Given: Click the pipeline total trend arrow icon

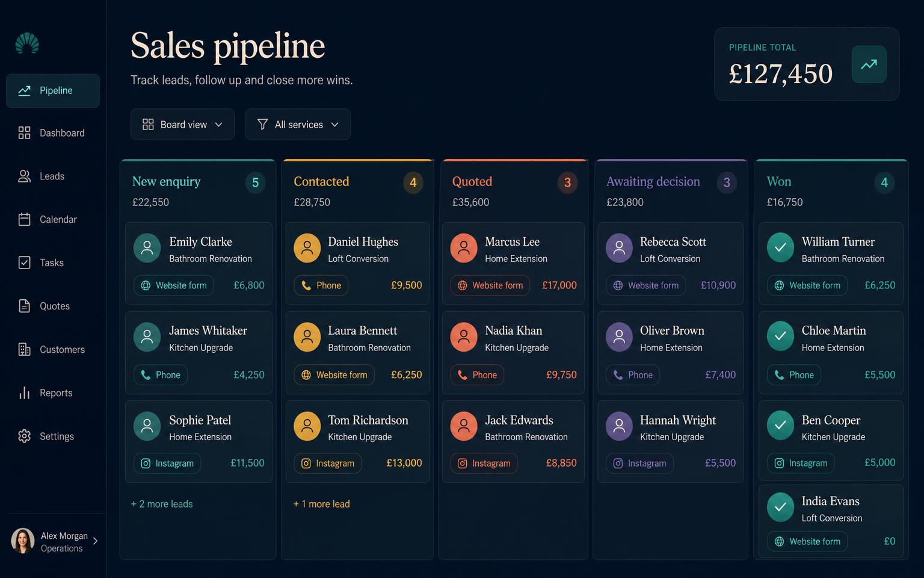Looking at the screenshot, I should click(869, 64).
